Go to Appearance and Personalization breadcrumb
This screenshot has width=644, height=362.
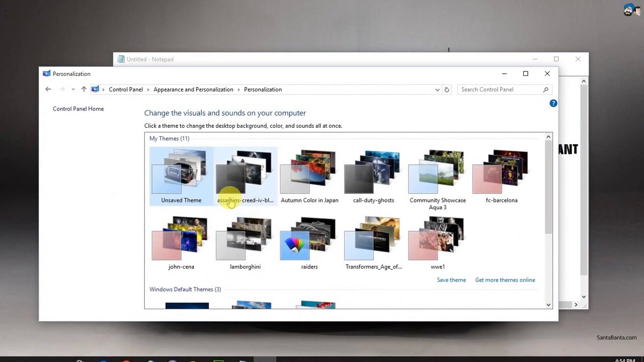[x=193, y=89]
